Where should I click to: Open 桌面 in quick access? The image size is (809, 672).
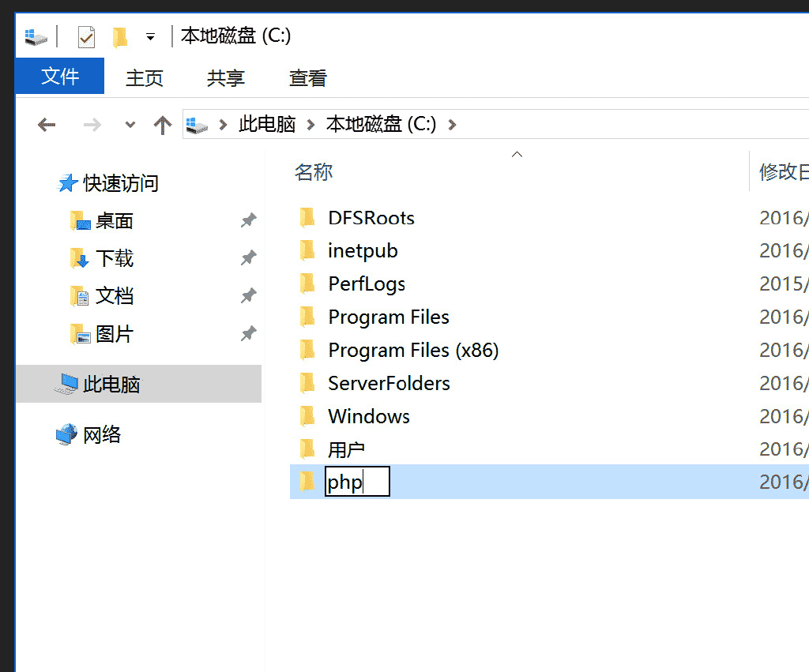(x=114, y=221)
